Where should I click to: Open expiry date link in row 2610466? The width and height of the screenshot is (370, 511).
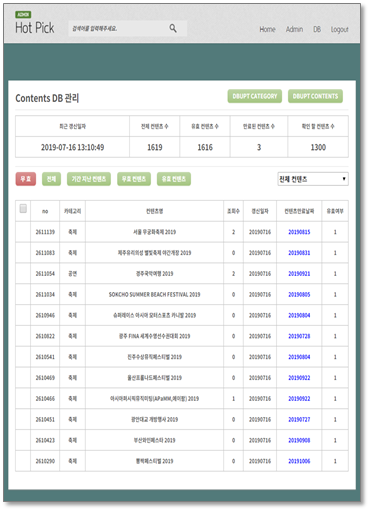[299, 399]
